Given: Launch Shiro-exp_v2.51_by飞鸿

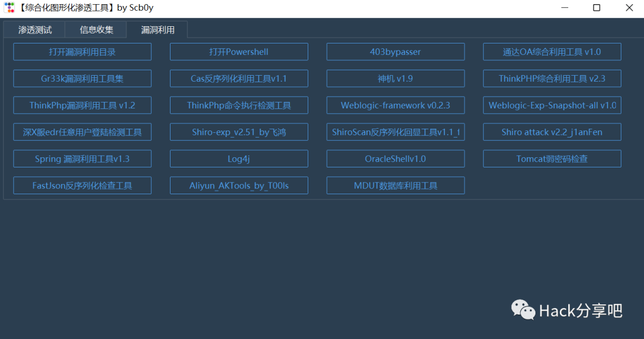Looking at the screenshot, I should point(239,132).
